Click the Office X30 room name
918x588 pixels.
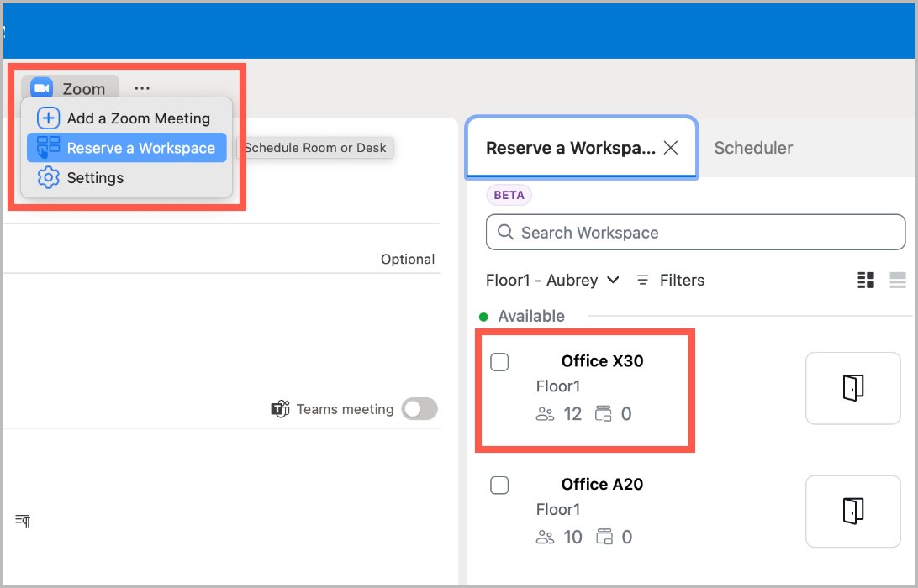point(602,361)
